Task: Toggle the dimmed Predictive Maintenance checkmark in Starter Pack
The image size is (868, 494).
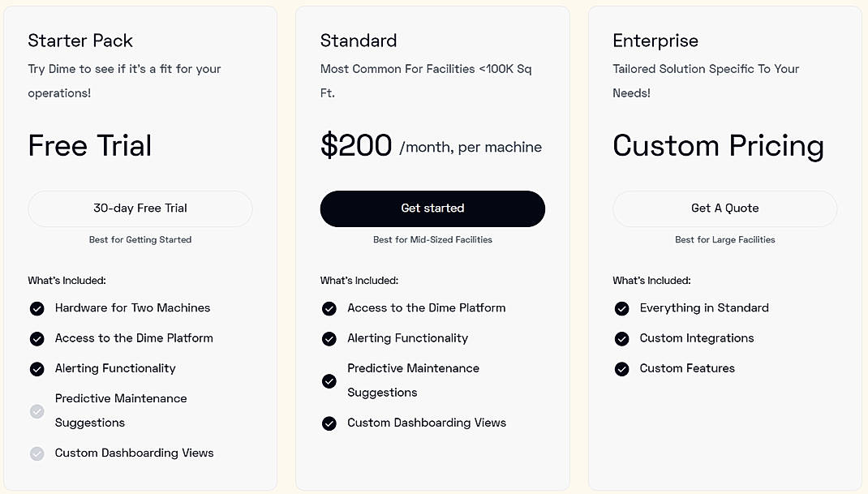Action: click(x=37, y=411)
